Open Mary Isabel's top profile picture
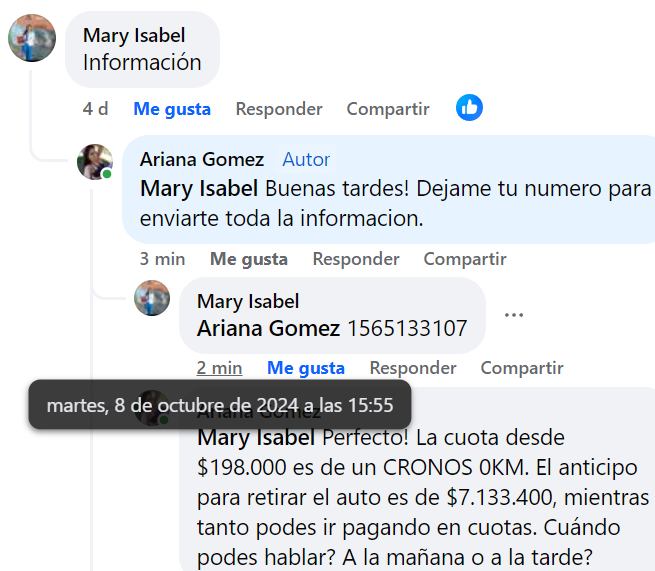 pos(32,38)
